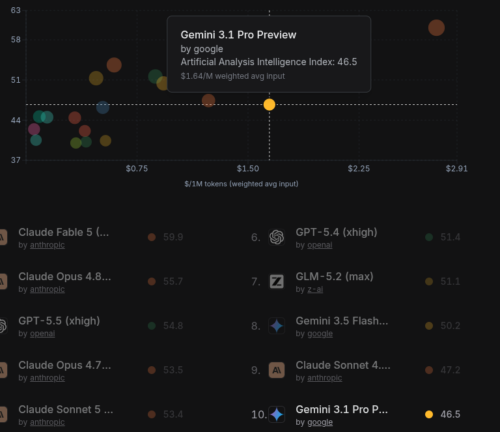Click the color dot beside score 51.1
The width and height of the screenshot is (500, 432).
[429, 281]
